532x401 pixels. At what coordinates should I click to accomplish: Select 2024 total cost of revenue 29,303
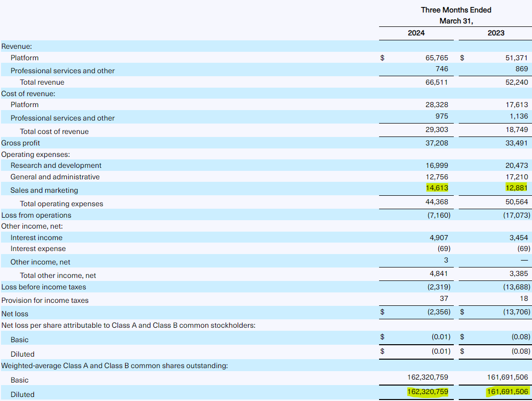[x=437, y=130]
